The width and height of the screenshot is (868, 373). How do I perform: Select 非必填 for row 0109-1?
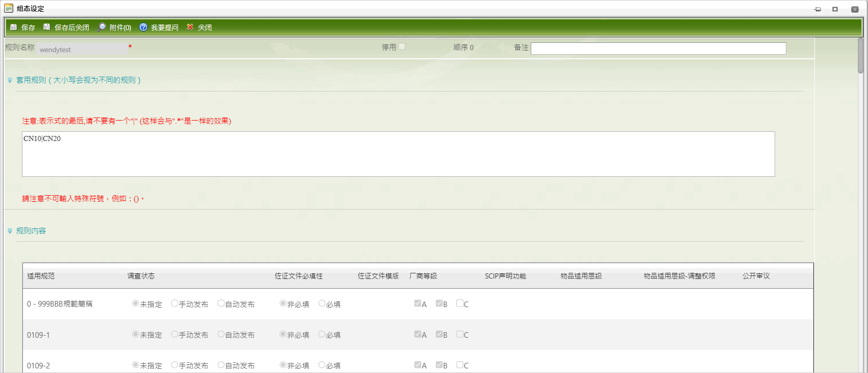283,334
